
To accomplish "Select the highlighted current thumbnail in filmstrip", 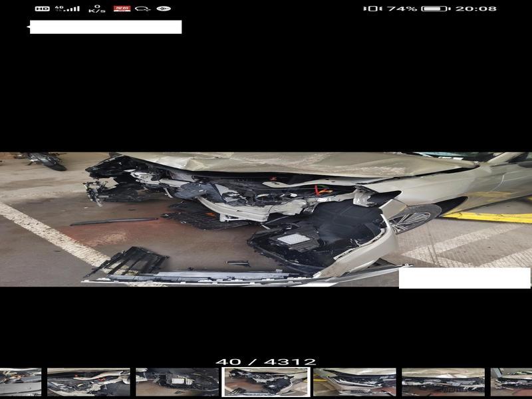I will tap(266, 382).
